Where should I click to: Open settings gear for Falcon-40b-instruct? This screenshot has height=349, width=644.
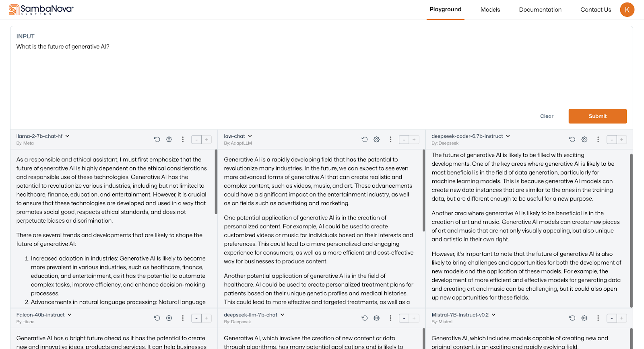tap(169, 318)
